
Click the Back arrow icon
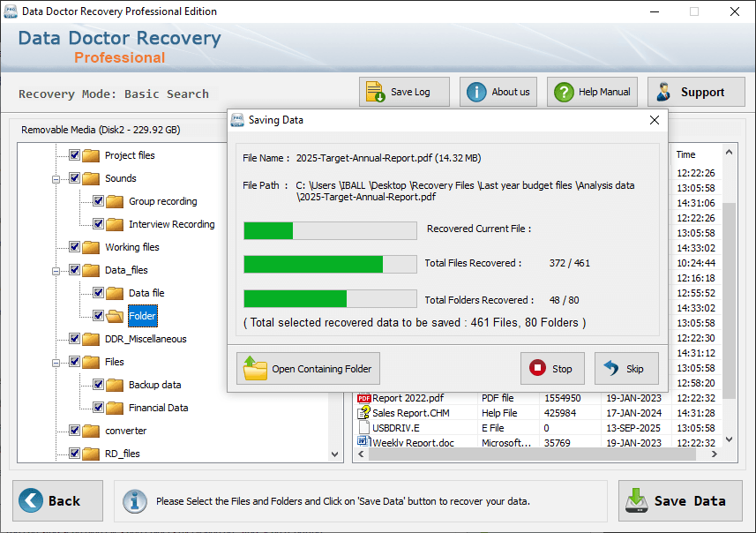(x=30, y=500)
